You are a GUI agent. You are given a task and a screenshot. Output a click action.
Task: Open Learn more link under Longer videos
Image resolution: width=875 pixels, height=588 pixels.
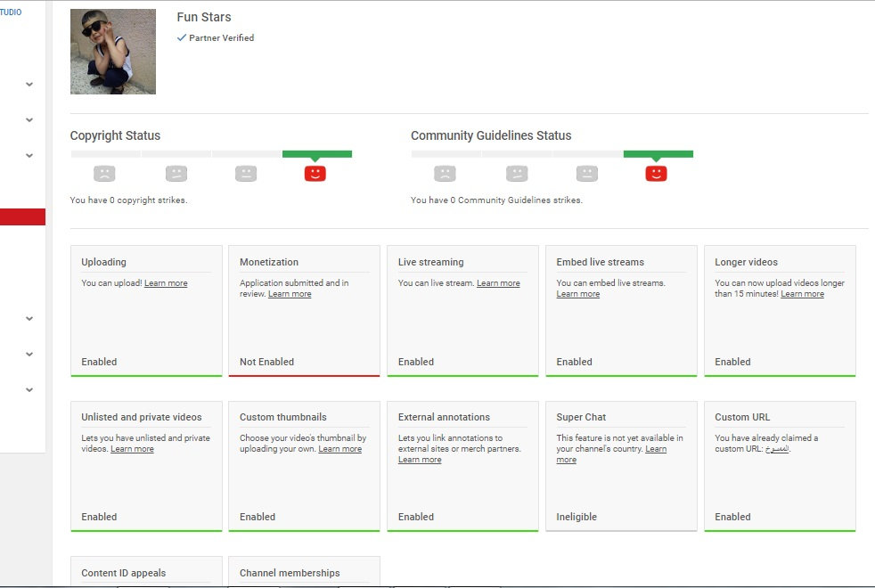pos(803,293)
